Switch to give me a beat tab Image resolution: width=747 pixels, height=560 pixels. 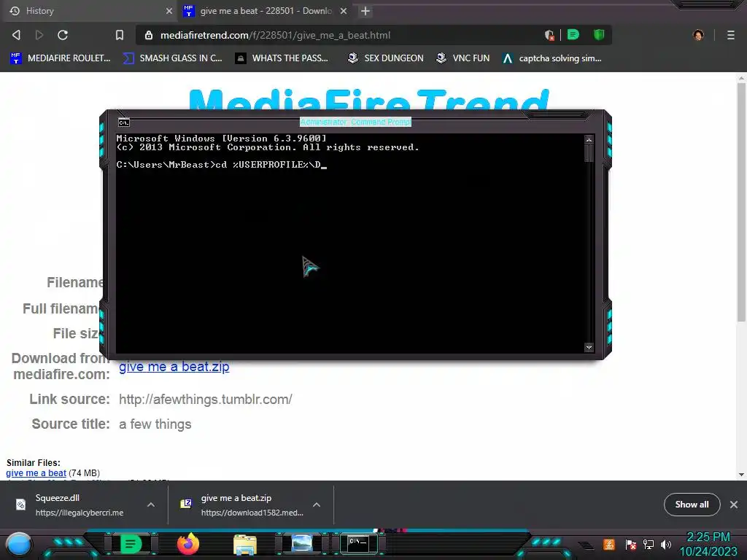click(266, 11)
